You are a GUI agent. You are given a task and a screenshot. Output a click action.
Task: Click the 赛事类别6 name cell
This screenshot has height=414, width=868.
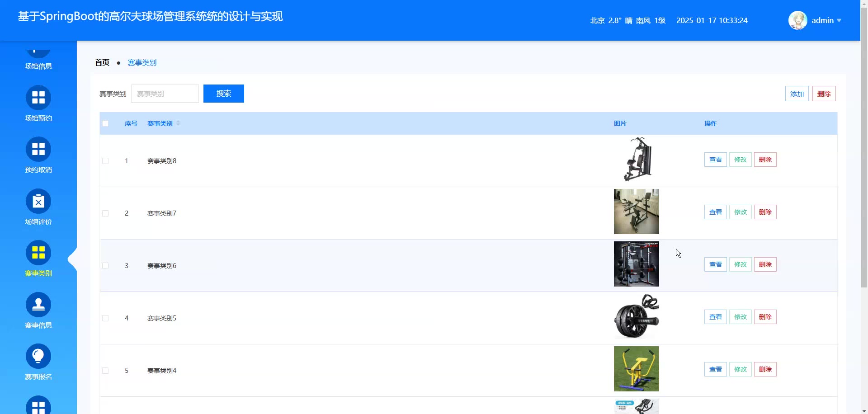162,266
